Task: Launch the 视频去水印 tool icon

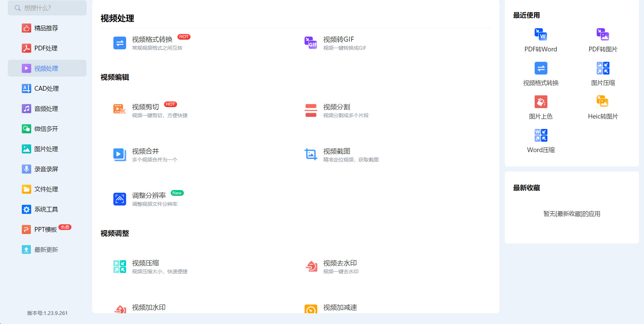Action: [311, 267]
